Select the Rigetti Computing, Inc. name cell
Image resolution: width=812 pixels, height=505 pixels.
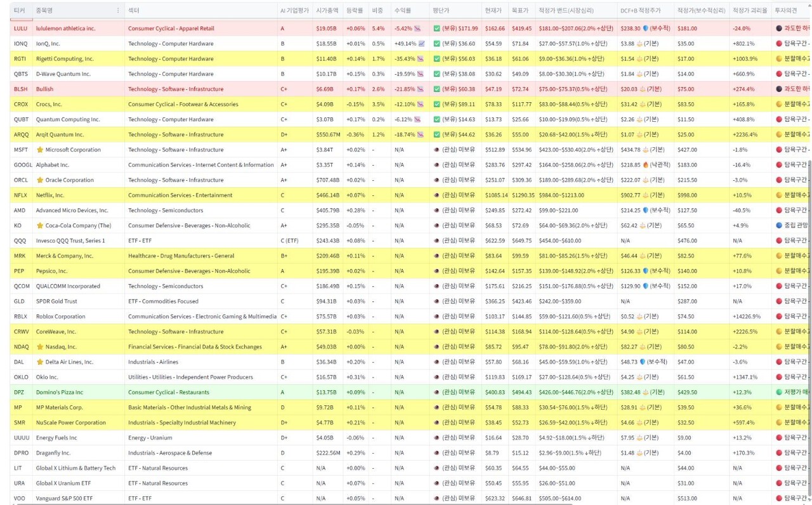65,59
